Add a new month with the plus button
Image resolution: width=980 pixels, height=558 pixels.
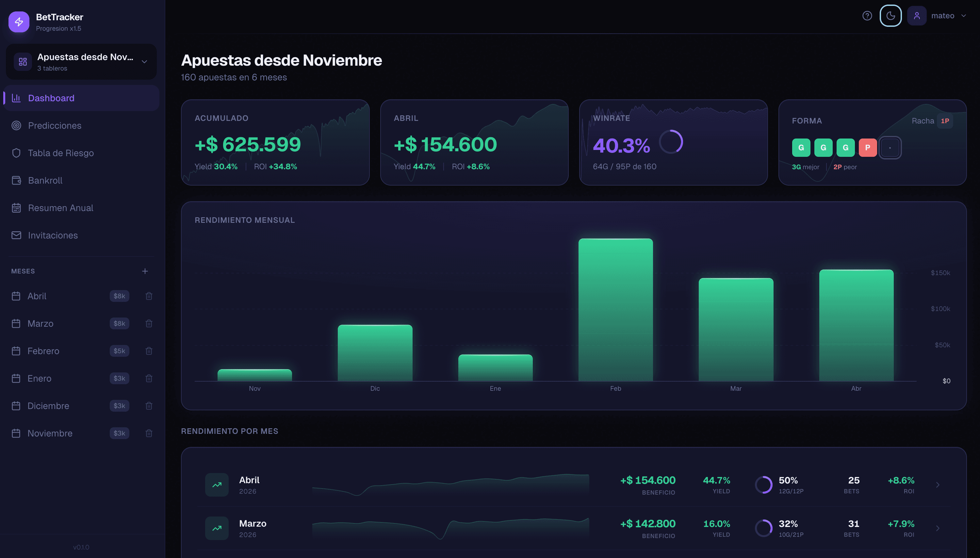tap(145, 271)
